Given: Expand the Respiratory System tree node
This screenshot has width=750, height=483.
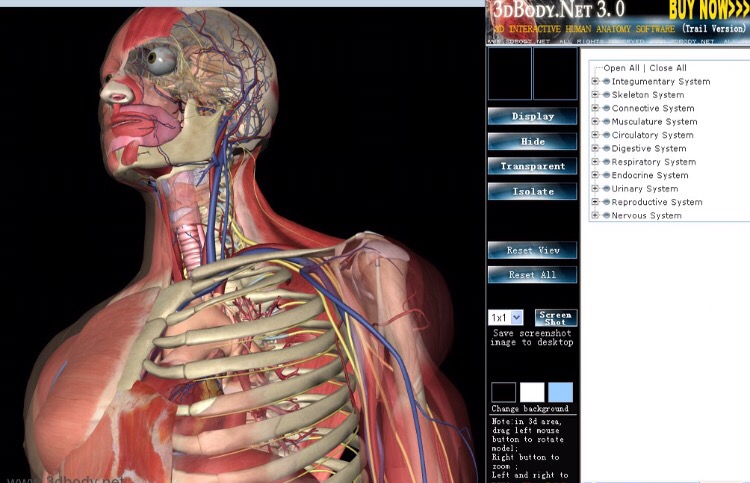Looking at the screenshot, I should coord(596,162).
